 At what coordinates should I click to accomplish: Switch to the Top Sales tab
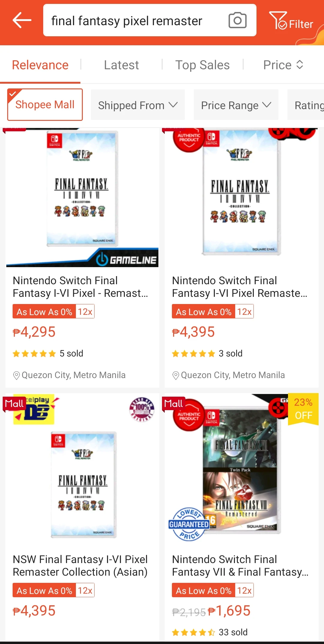(202, 64)
